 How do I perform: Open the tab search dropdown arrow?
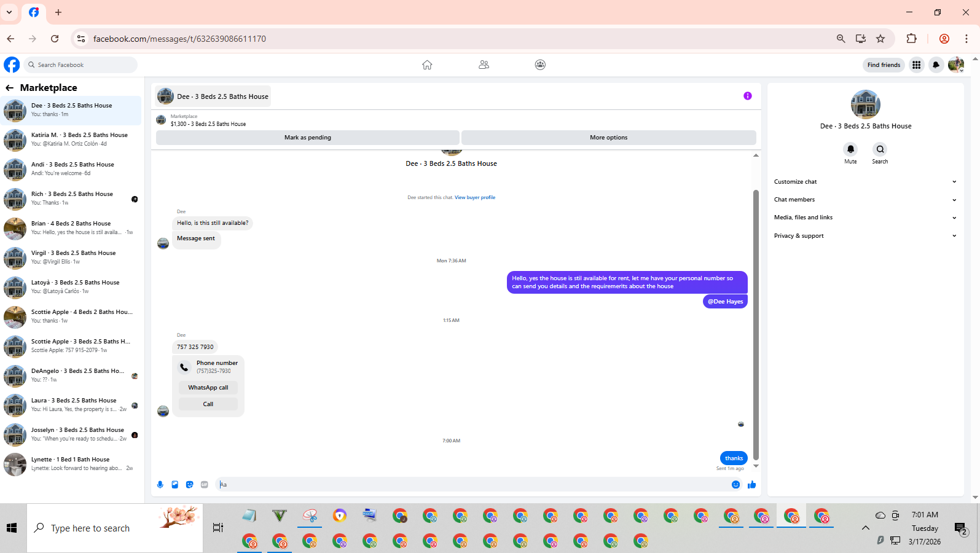[x=9, y=12]
